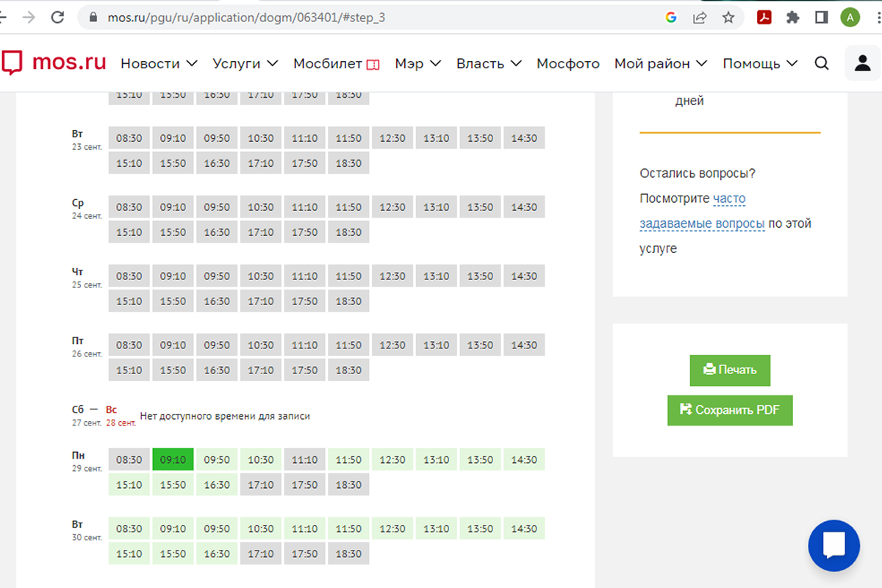Click the Вт 30 сент. day label
Screen dimensions: 882x588
[87, 531]
